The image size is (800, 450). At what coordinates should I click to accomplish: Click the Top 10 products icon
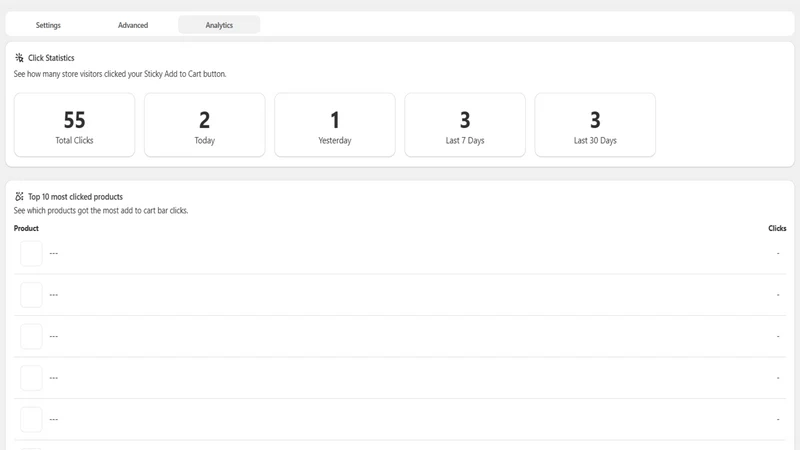tap(19, 196)
